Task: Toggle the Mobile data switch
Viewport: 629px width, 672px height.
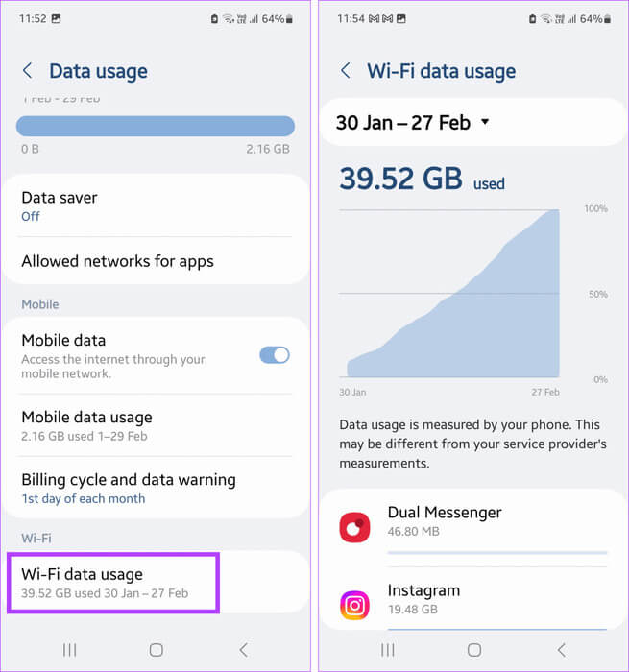Action: (x=275, y=355)
